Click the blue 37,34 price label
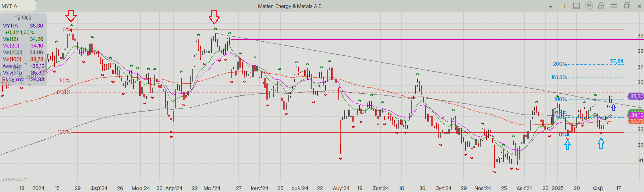This screenshot has width=644, height=192. (617, 61)
